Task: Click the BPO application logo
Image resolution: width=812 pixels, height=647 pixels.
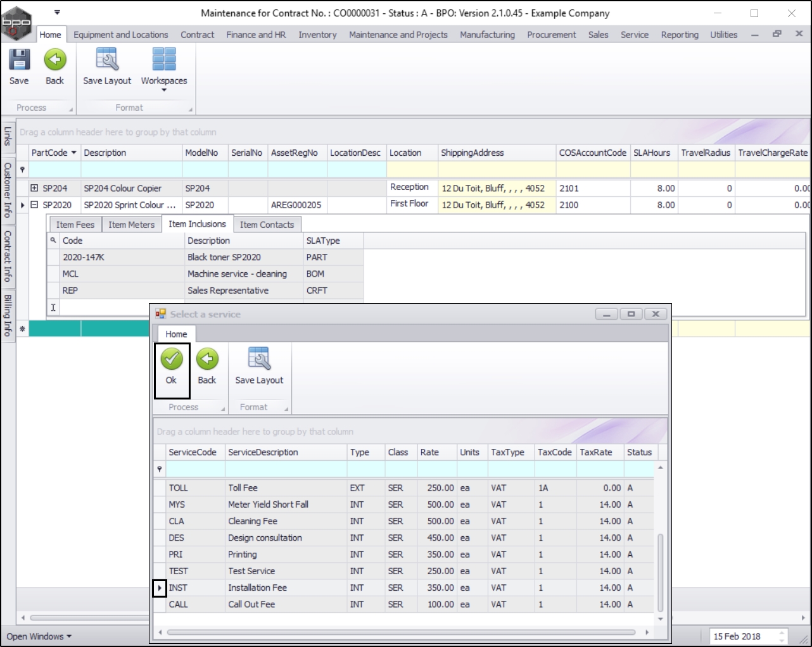Action: coord(16,23)
